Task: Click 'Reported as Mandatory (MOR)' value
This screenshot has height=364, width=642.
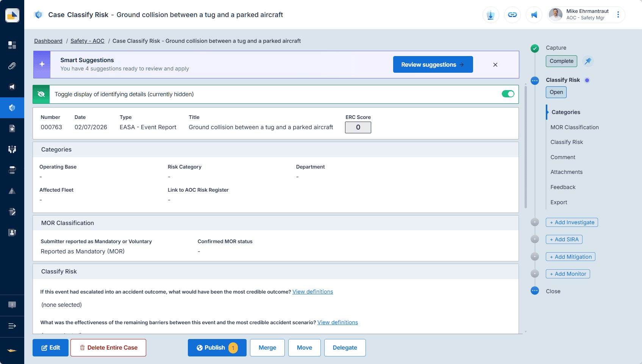Action: coord(83,252)
